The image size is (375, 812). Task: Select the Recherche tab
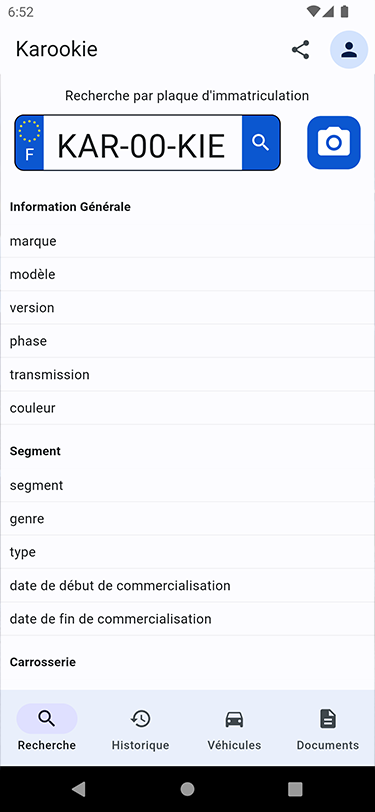(x=47, y=728)
